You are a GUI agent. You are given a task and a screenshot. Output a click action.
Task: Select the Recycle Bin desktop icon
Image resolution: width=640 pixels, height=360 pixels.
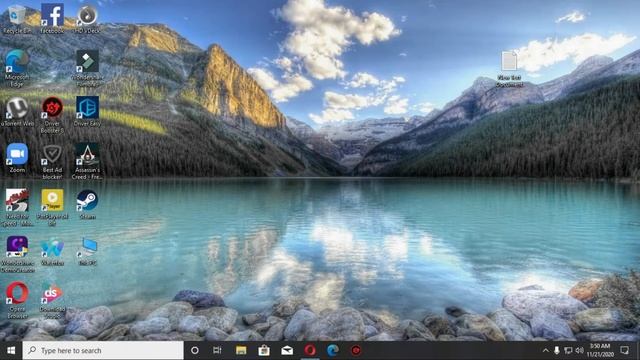17,19
